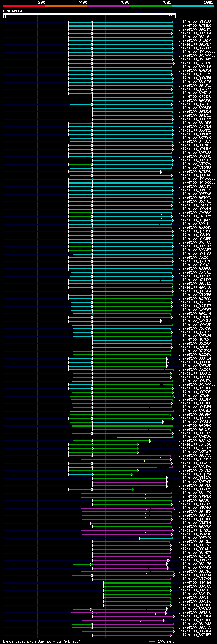The width and height of the screenshot is (217, 644).
Task: Select hit UniRef100_Q9C6E4
Action: pyautogui.click(x=195, y=291)
